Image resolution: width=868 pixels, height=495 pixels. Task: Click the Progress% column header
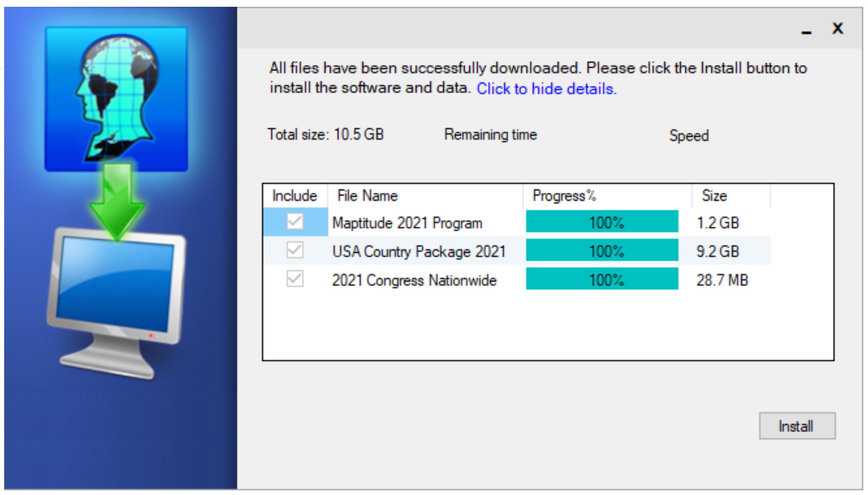(x=564, y=196)
